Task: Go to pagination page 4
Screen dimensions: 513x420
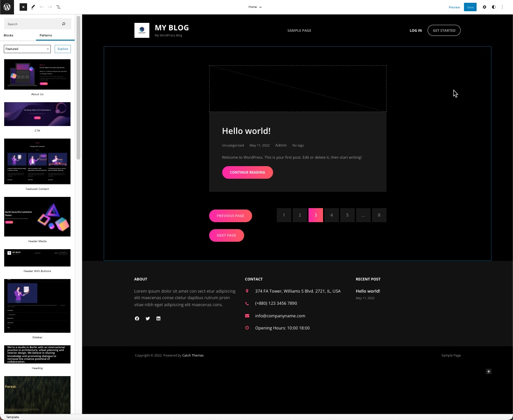Action: (x=331, y=215)
